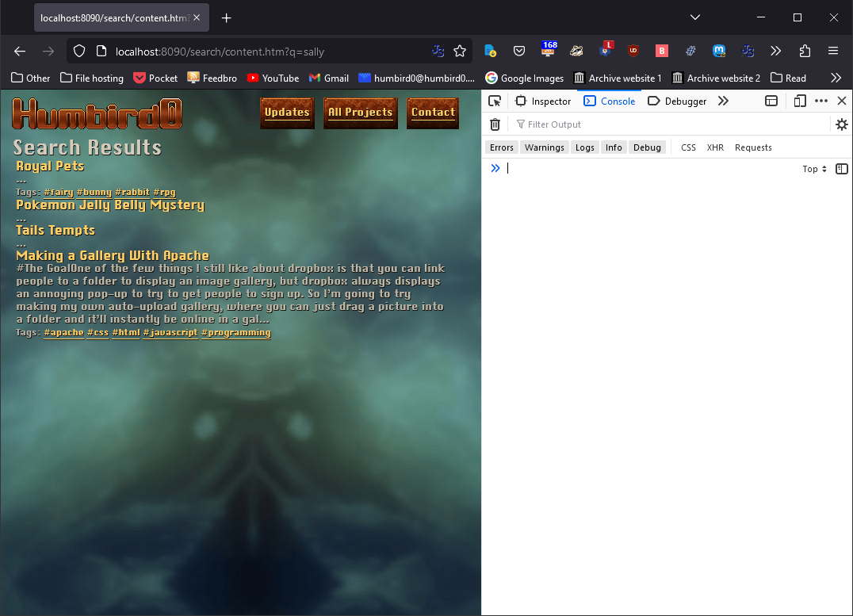Show more bookmarks overflow chevron

(x=836, y=78)
